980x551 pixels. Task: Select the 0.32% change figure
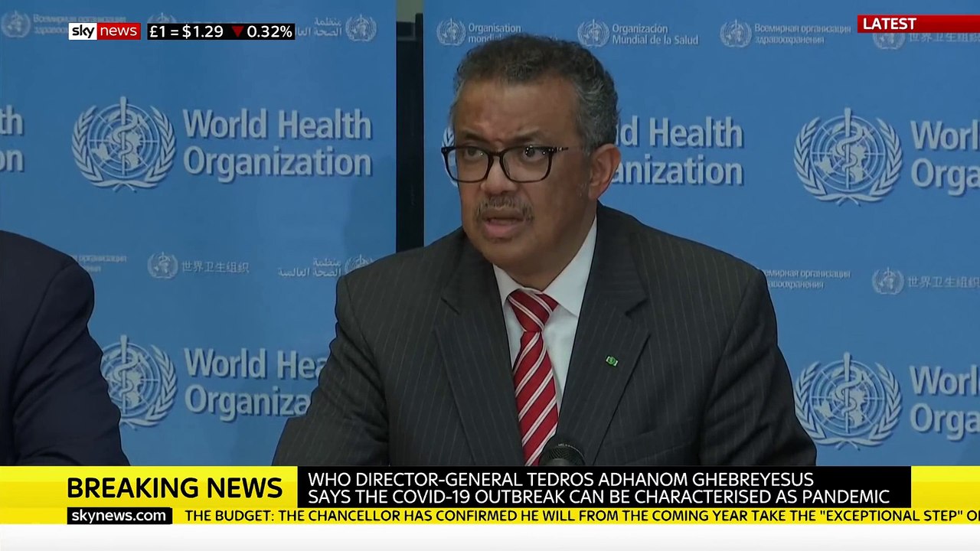(269, 31)
